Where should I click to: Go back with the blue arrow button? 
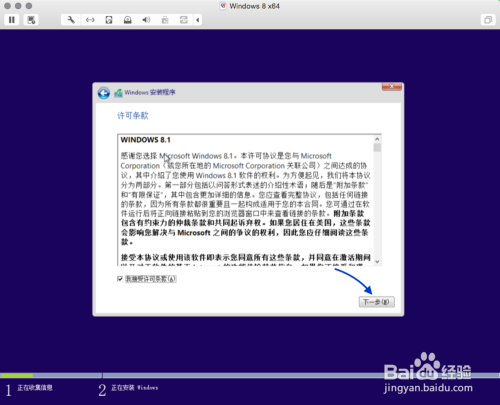pos(104,93)
